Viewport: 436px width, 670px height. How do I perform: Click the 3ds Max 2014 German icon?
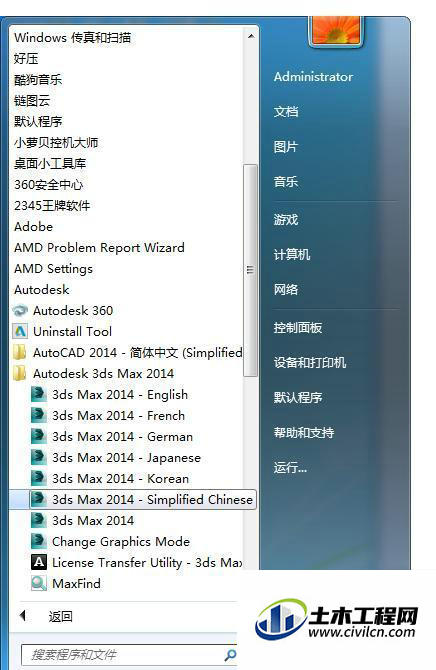[x=39, y=436]
